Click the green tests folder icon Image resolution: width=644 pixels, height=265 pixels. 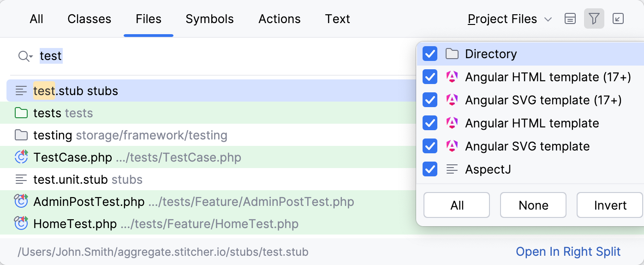(x=21, y=113)
